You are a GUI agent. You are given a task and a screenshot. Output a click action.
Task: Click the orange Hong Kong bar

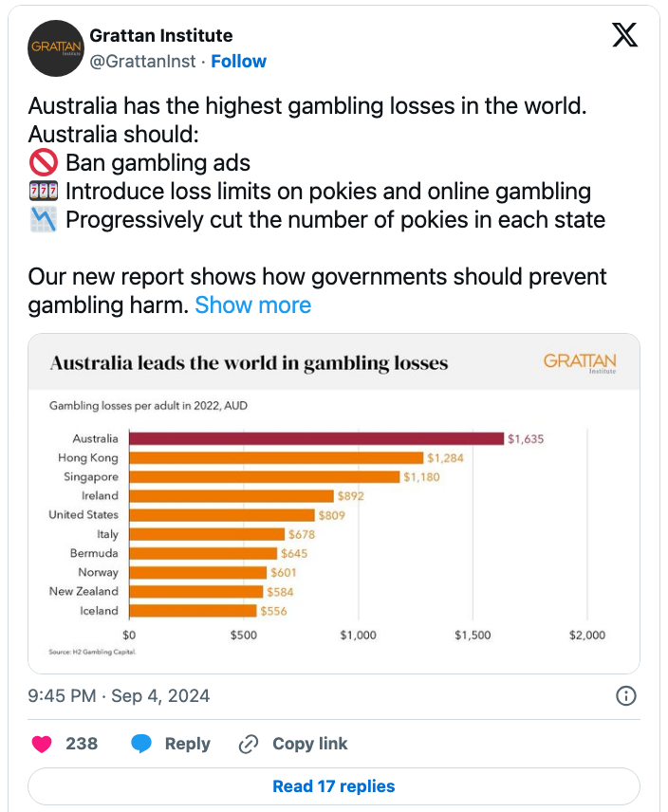[276, 457]
